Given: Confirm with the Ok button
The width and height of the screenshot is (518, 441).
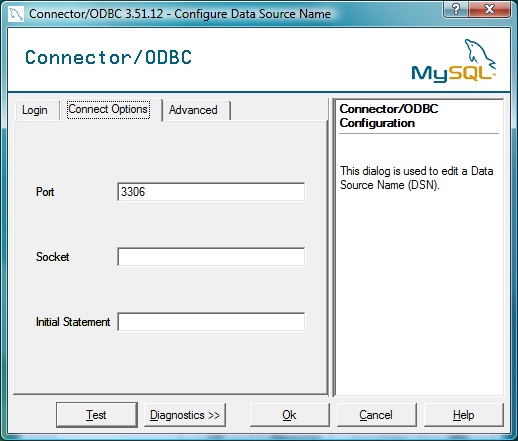Looking at the screenshot, I should point(289,415).
